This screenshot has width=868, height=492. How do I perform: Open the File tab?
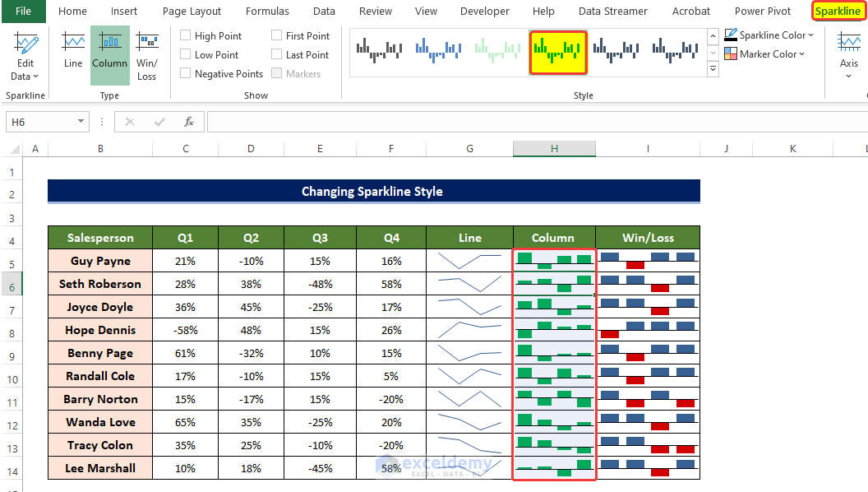23,11
